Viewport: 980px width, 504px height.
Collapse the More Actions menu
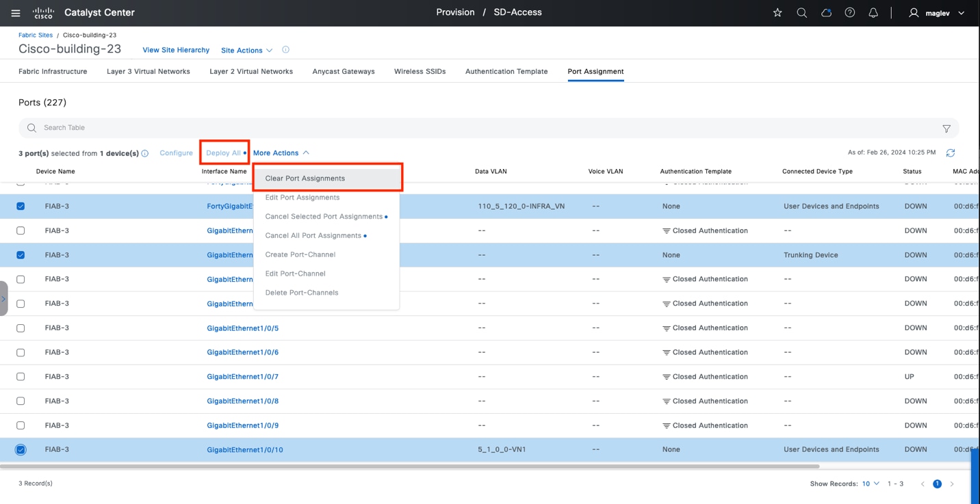pyautogui.click(x=281, y=153)
